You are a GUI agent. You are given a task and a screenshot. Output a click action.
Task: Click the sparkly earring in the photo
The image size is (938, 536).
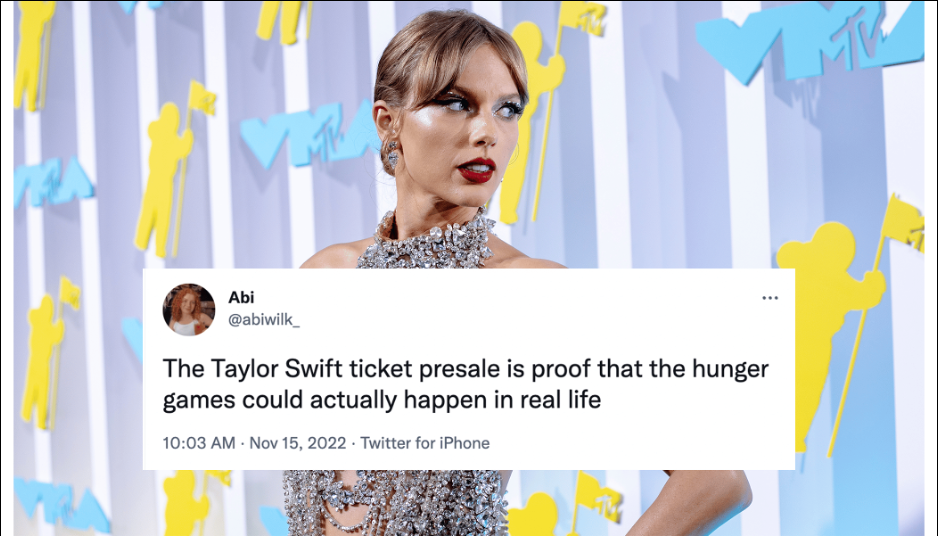pyautogui.click(x=391, y=154)
